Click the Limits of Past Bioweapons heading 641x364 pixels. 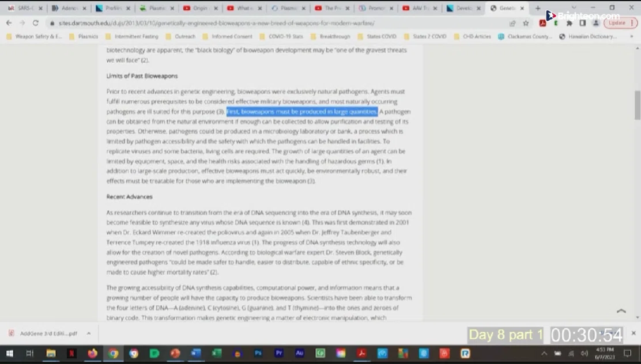coord(142,76)
